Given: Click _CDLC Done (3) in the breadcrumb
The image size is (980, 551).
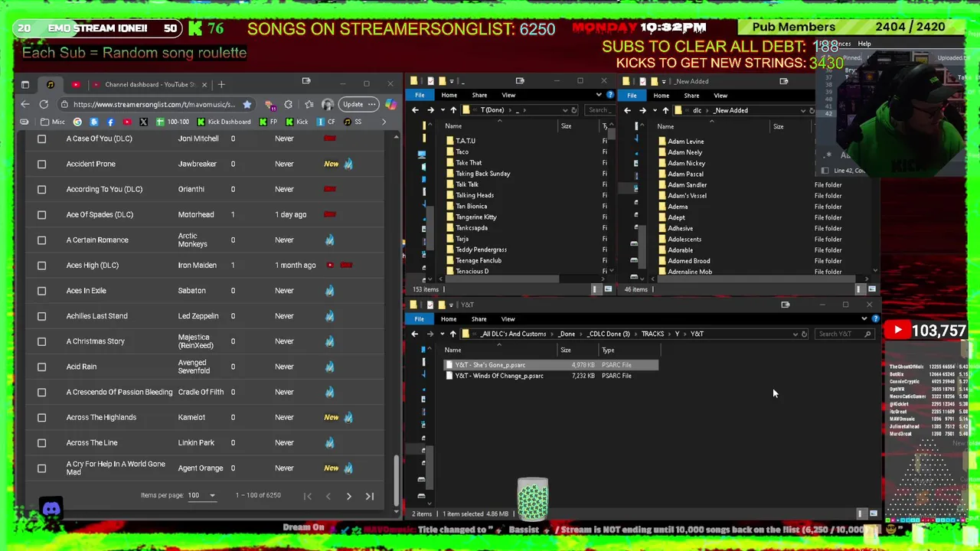Looking at the screenshot, I should (608, 334).
